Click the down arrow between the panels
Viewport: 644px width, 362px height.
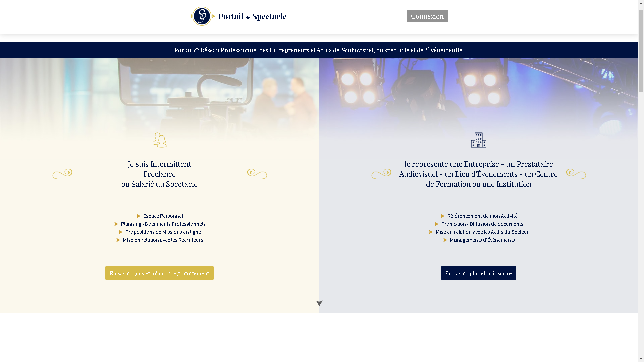319,303
